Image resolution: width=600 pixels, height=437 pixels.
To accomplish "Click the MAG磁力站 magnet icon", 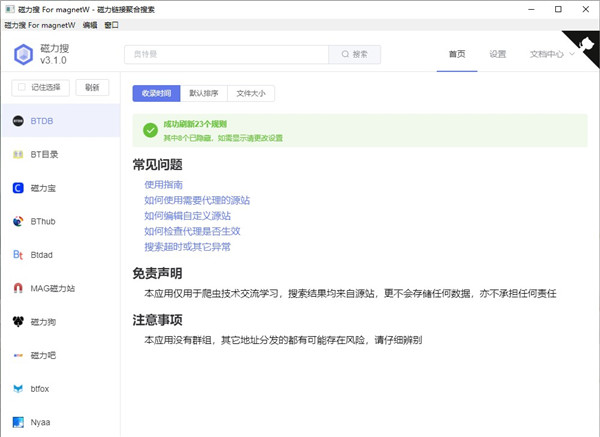I will [18, 288].
